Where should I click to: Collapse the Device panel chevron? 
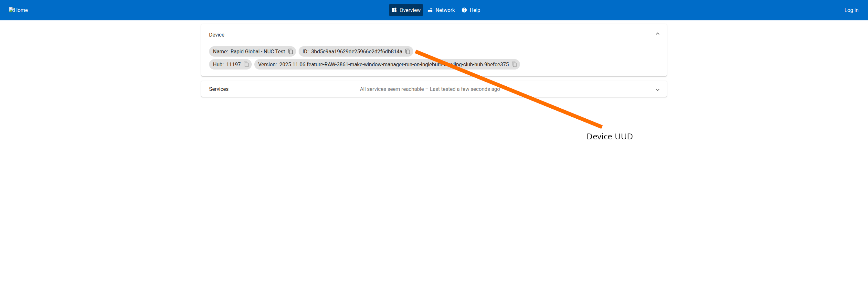point(657,34)
